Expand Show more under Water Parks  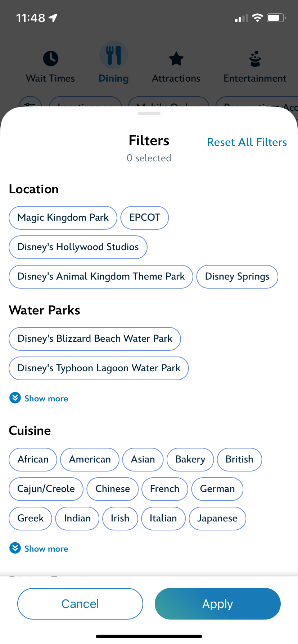(46, 399)
